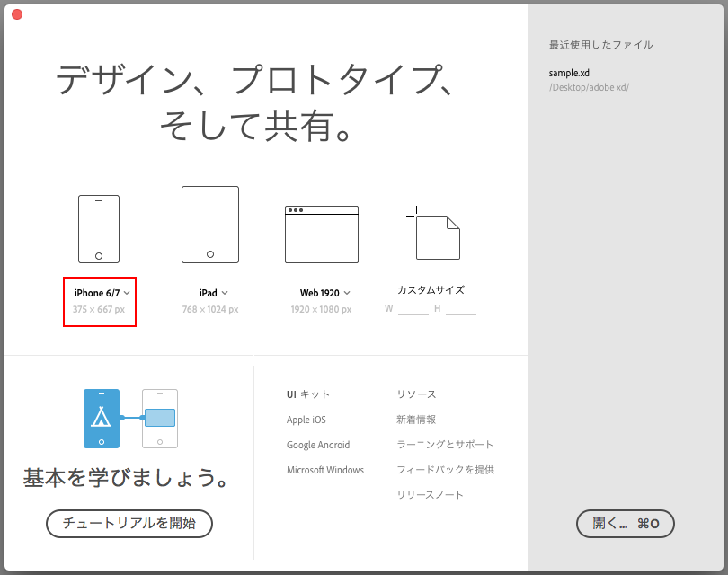Screen dimensions: 728x575
Task: Start the tutorial with チュートリアルを開始
Action: [129, 524]
